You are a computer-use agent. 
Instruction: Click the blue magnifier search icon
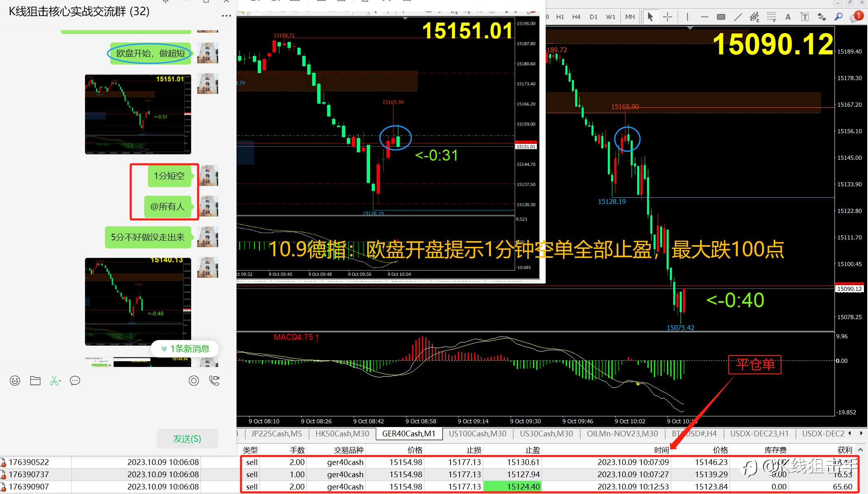coord(838,17)
